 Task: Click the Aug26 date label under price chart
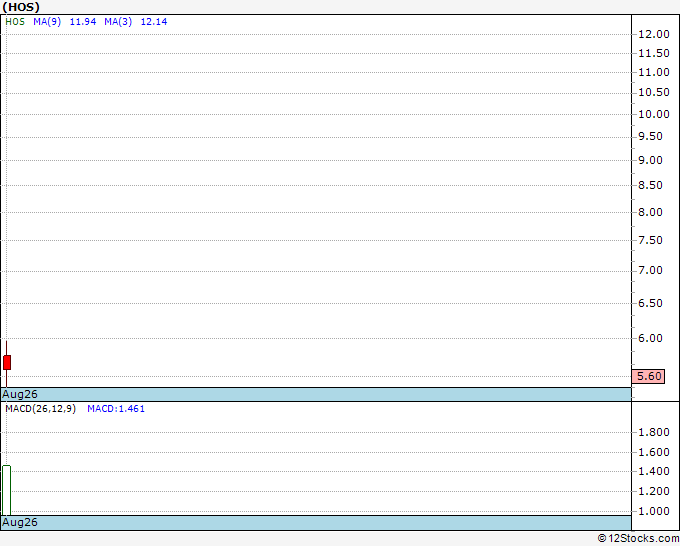(x=20, y=394)
